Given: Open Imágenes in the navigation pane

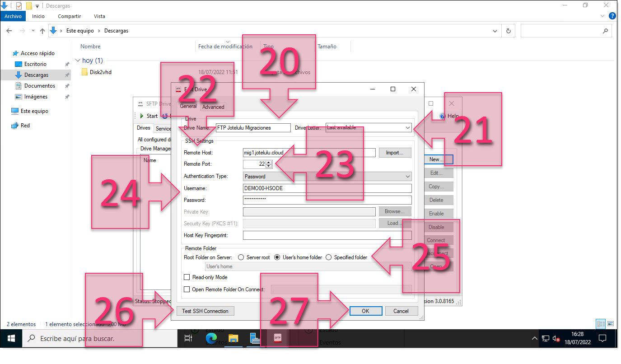Looking at the screenshot, I should pos(36,97).
